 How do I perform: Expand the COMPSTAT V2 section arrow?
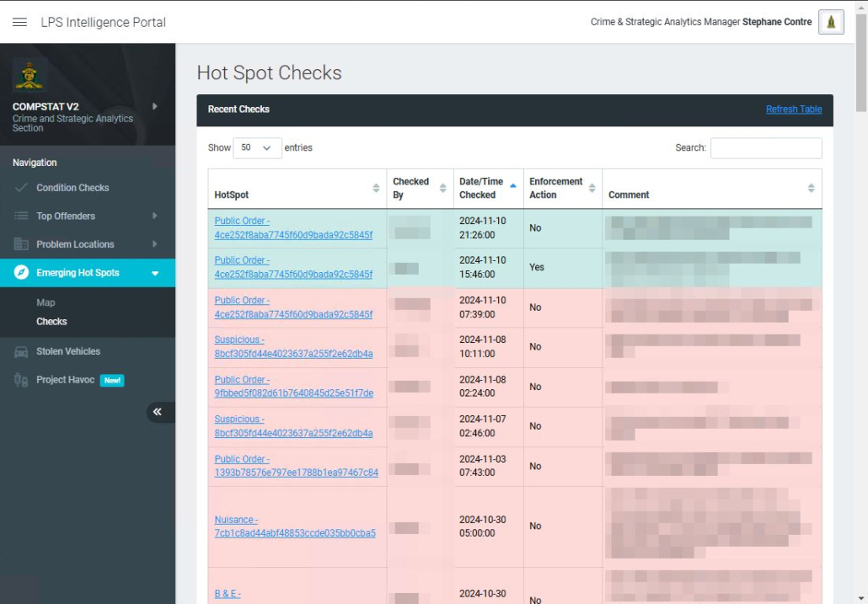[x=154, y=107]
